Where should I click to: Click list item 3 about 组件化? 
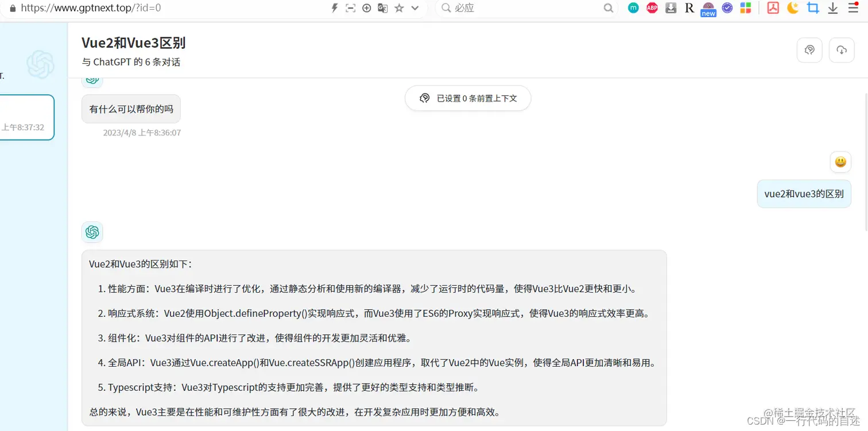click(255, 338)
